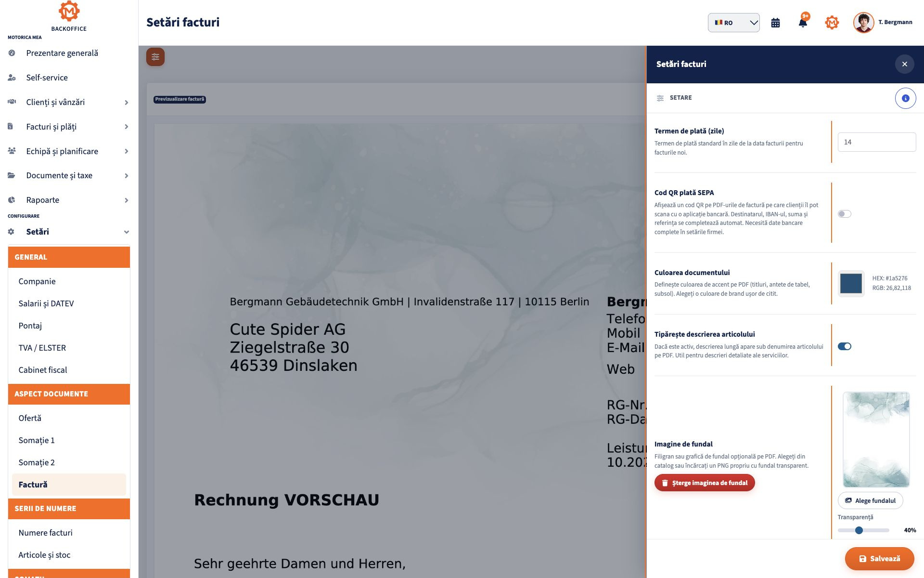Click Șterge imaginea de fundal button
The width and height of the screenshot is (924, 578).
point(705,483)
